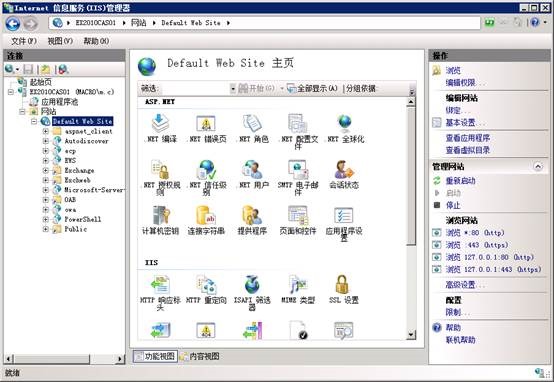Screen dimensions: 554x382
Task: Click the feature pane scroll down arrow
Action: point(411,334)
